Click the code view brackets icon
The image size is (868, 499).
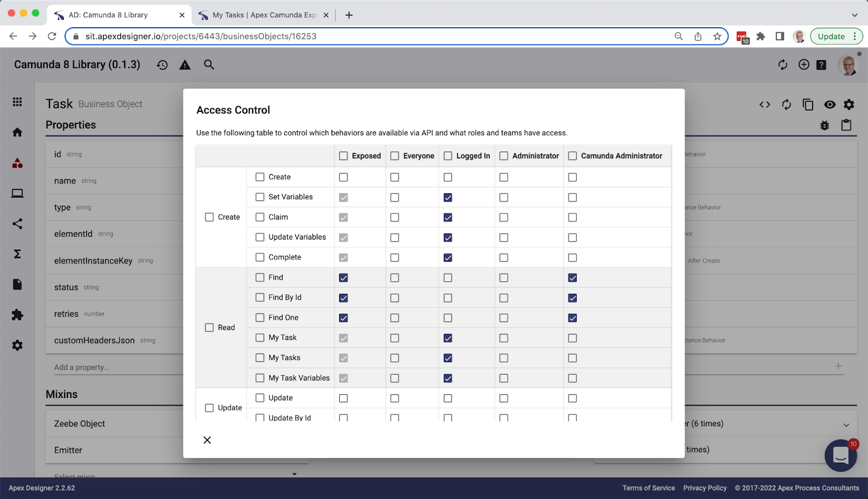[765, 104]
